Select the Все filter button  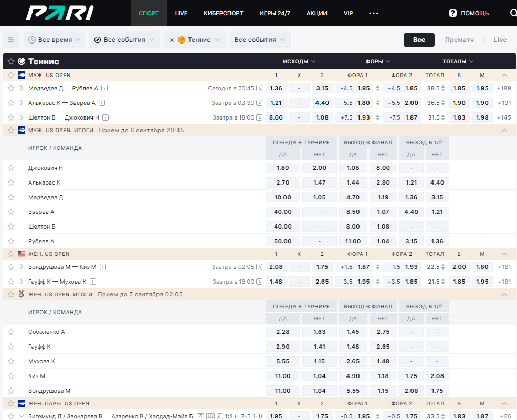[419, 40]
